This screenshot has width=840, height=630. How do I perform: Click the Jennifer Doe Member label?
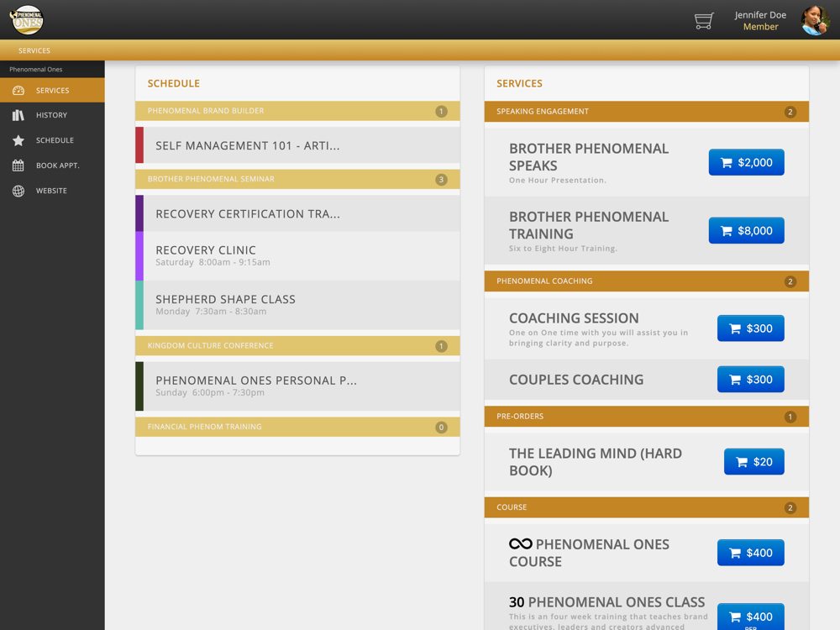click(760, 20)
